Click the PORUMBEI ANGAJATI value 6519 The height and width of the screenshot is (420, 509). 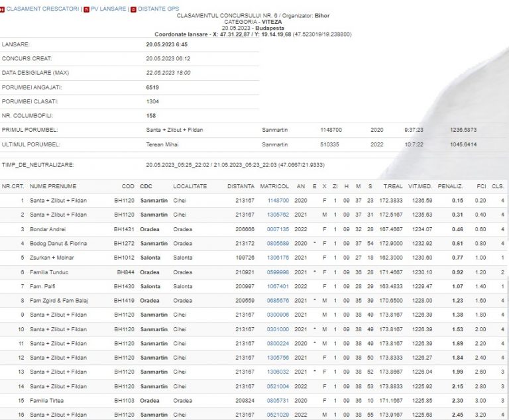pyautogui.click(x=152, y=87)
